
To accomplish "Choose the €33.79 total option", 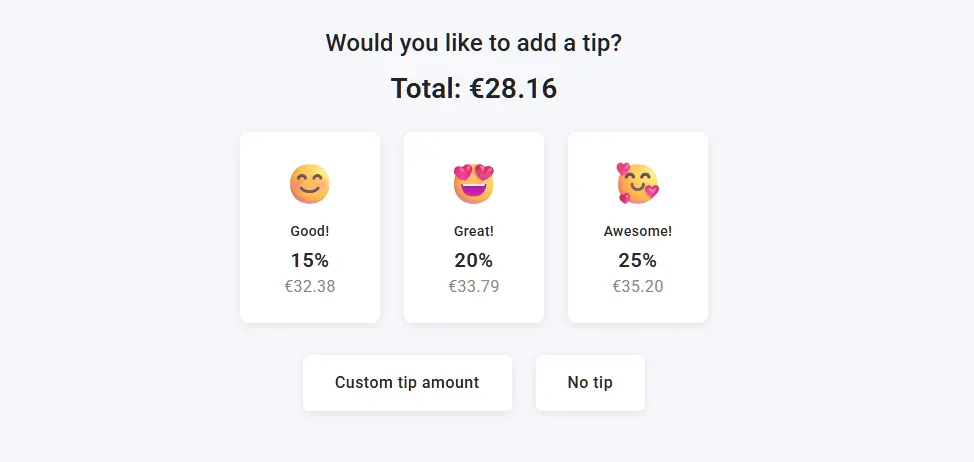I will pyautogui.click(x=474, y=287).
